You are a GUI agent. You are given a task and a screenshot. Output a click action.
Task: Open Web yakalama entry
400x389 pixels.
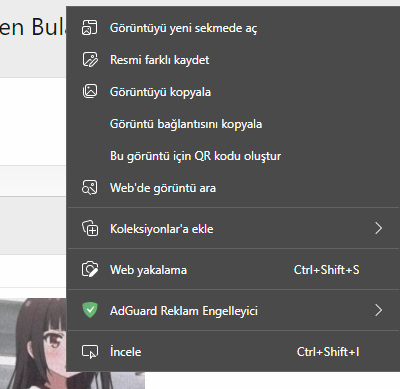[233, 270]
